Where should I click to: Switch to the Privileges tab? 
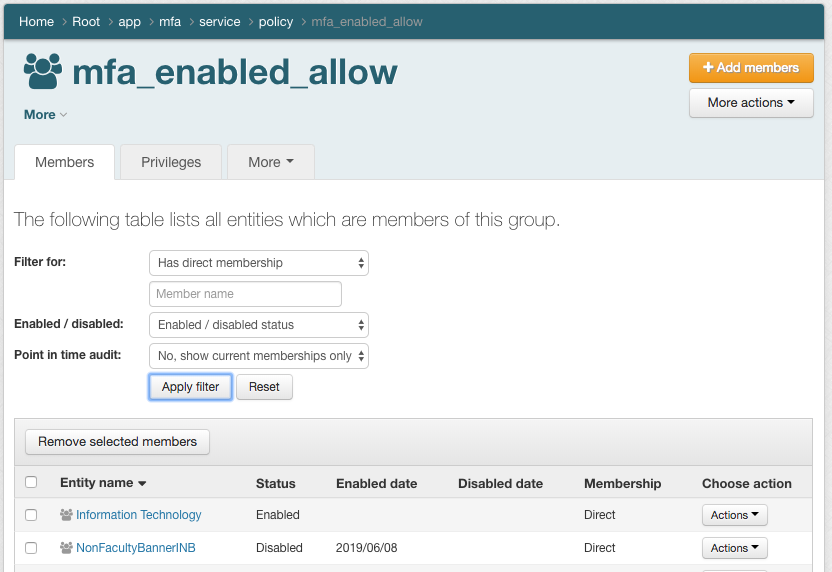coord(171,162)
